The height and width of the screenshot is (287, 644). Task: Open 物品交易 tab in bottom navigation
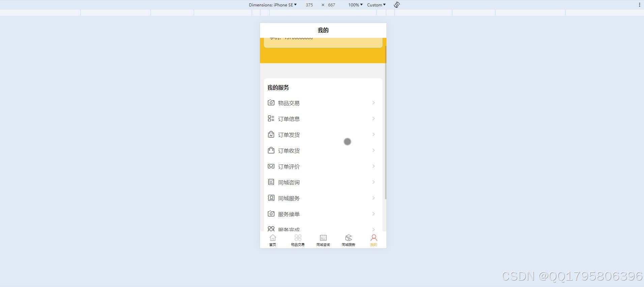[298, 240]
